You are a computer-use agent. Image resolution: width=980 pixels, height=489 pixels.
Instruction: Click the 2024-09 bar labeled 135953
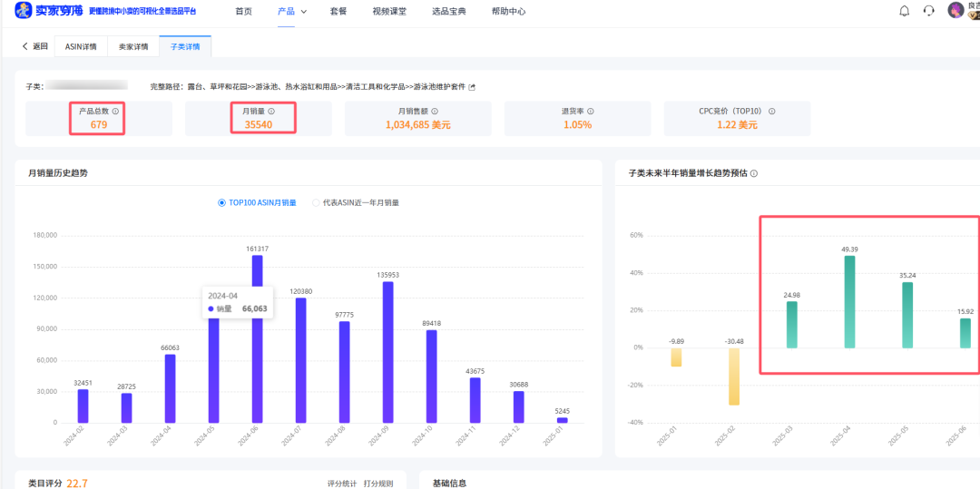(x=388, y=352)
